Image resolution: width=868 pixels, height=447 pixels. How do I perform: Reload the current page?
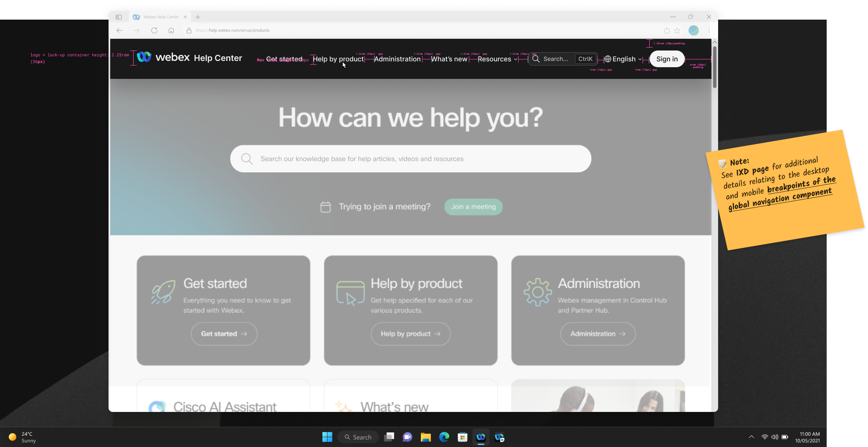(154, 30)
